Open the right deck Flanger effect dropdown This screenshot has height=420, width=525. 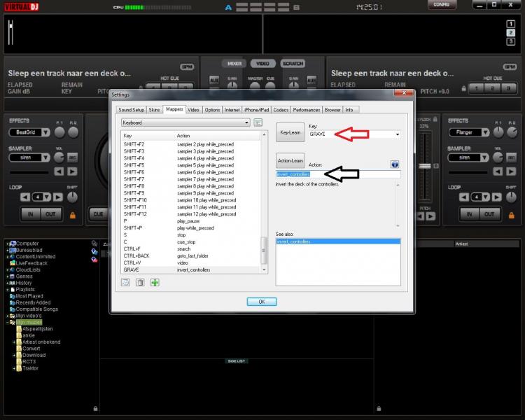click(x=485, y=132)
